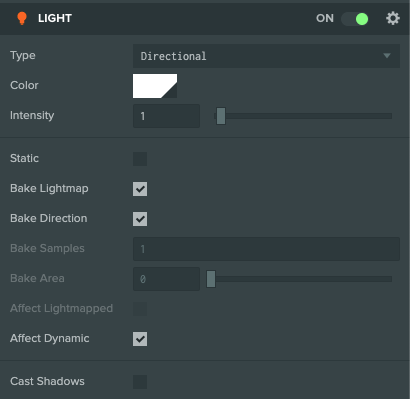Click the orange light bulb component icon
This screenshot has width=410, height=399.
point(22,18)
